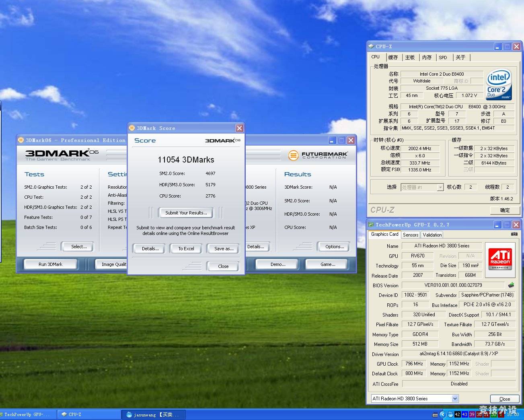Click the 3DMark06 logo banner

62,155
